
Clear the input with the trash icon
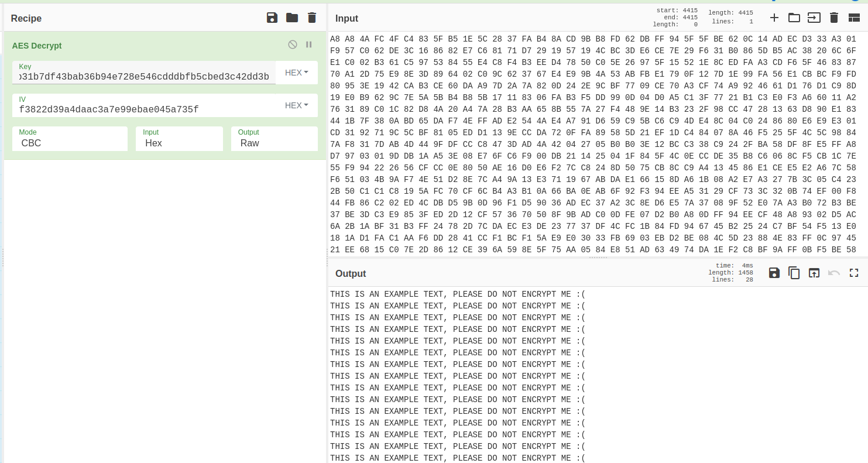click(x=833, y=18)
